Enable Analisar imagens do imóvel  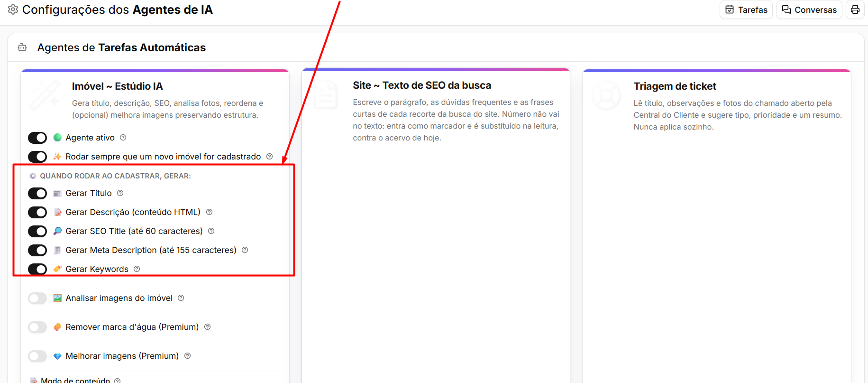coord(37,298)
